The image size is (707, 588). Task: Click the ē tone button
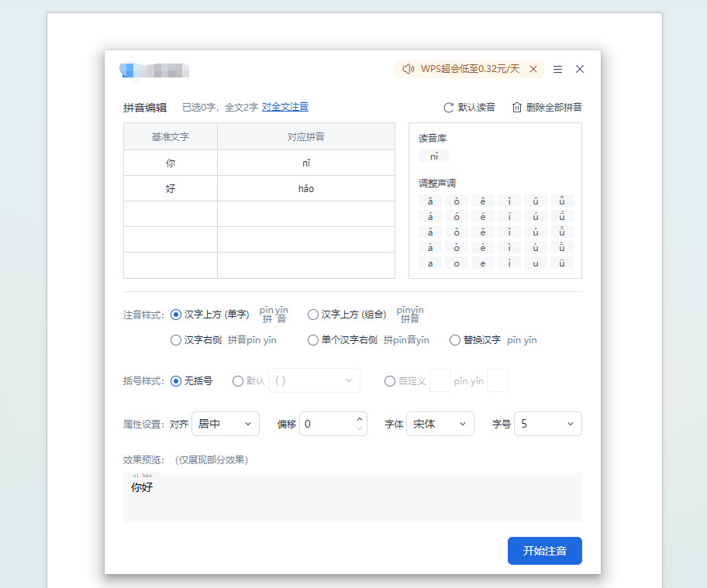click(483, 201)
